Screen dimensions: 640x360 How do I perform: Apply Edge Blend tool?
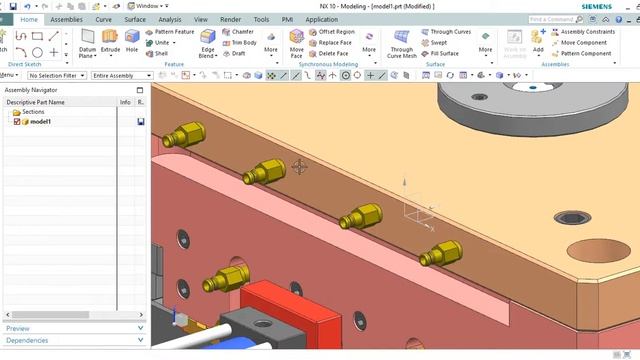click(x=208, y=44)
